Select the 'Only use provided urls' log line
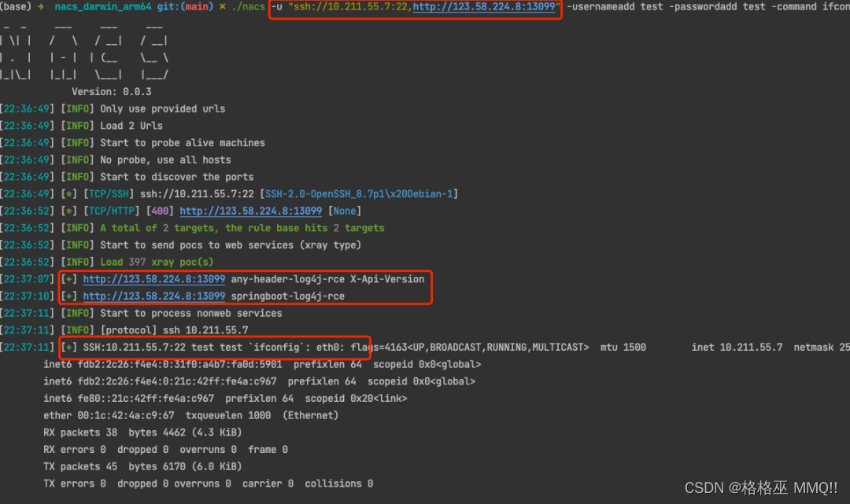Image resolution: width=850 pixels, height=504 pixels. pos(163,109)
